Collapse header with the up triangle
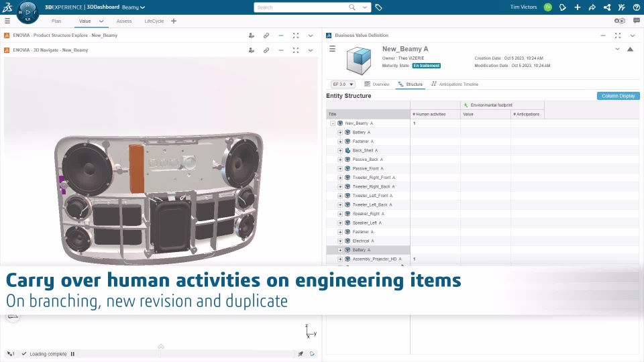The width and height of the screenshot is (644, 362). (x=630, y=49)
